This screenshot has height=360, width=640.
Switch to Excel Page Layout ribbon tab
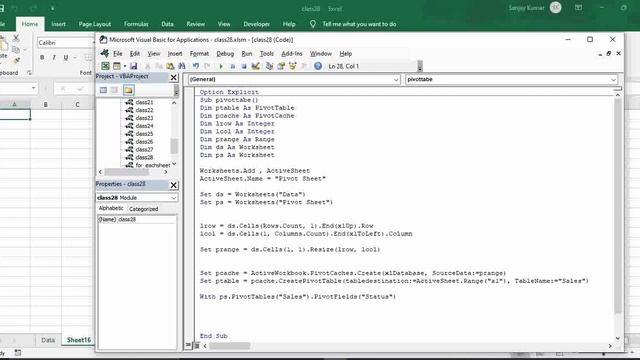(95, 24)
